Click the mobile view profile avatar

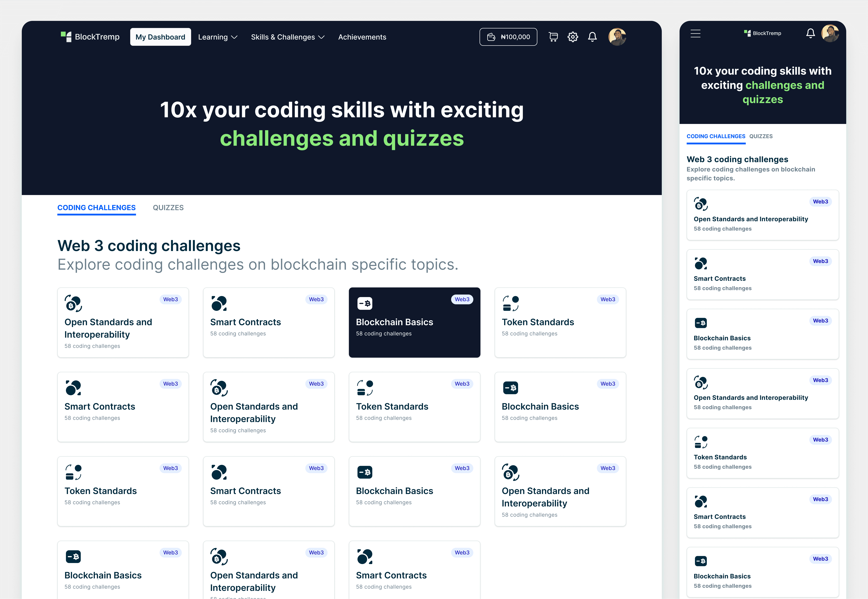coord(830,33)
